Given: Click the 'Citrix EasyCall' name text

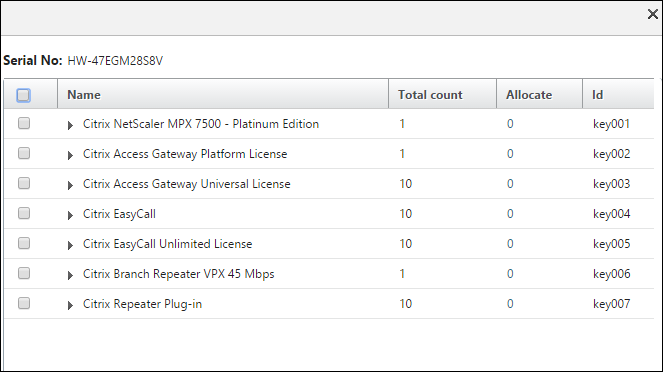Looking at the screenshot, I should 119,214.
